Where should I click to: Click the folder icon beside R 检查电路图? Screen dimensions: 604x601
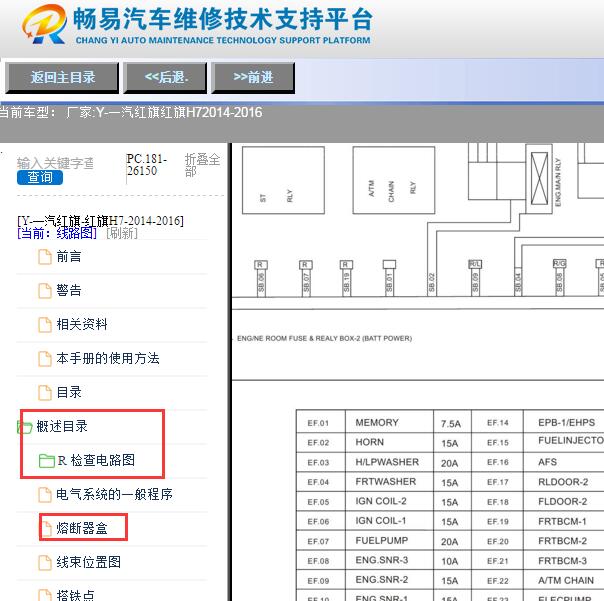coord(47,461)
